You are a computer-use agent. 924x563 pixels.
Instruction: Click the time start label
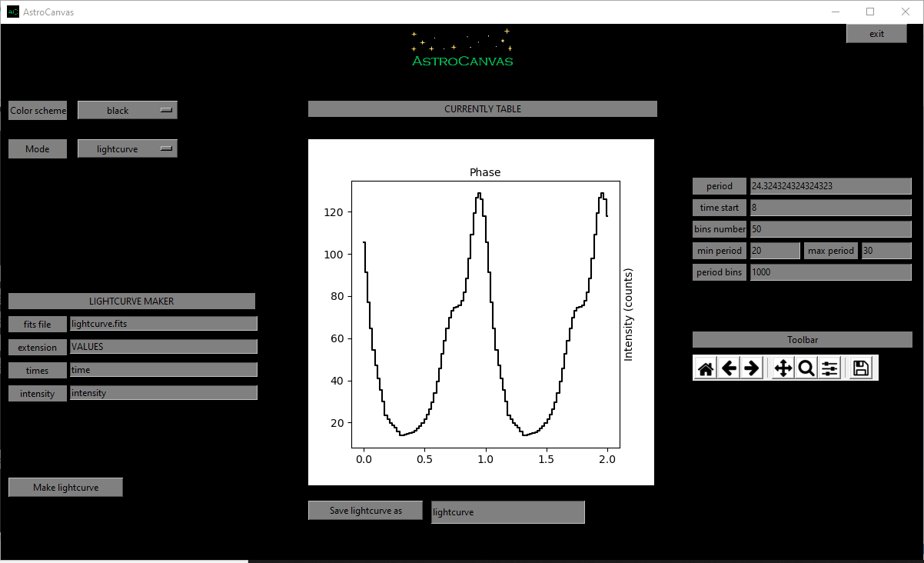coord(720,207)
